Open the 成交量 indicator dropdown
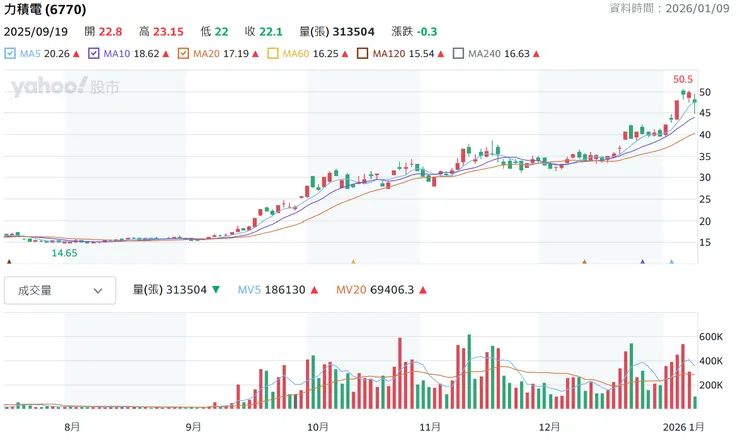The width and height of the screenshot is (740, 442). (x=60, y=291)
